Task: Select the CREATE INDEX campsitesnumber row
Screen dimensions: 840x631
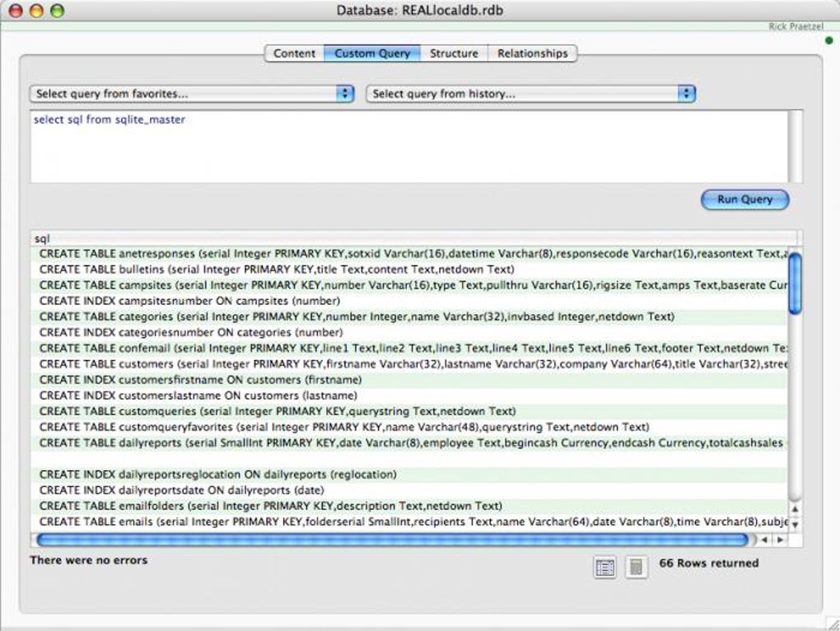Action: point(409,301)
